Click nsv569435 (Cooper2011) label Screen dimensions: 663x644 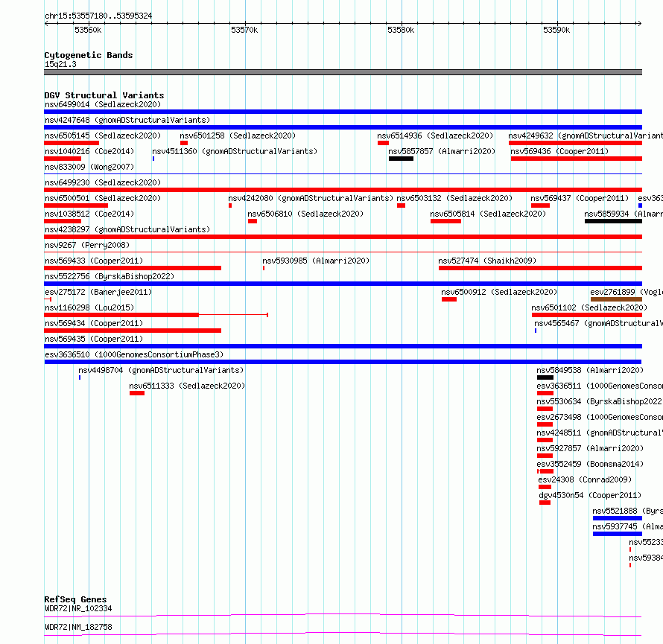94,339
